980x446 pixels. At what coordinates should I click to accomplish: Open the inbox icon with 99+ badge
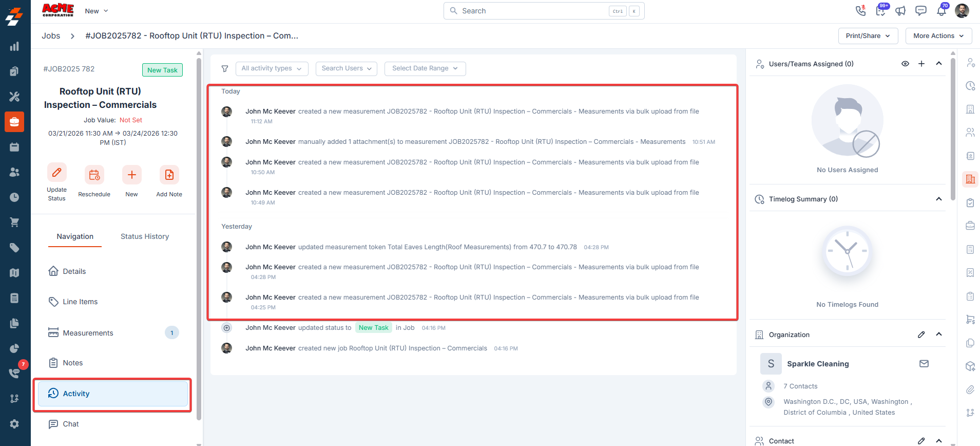[881, 10]
